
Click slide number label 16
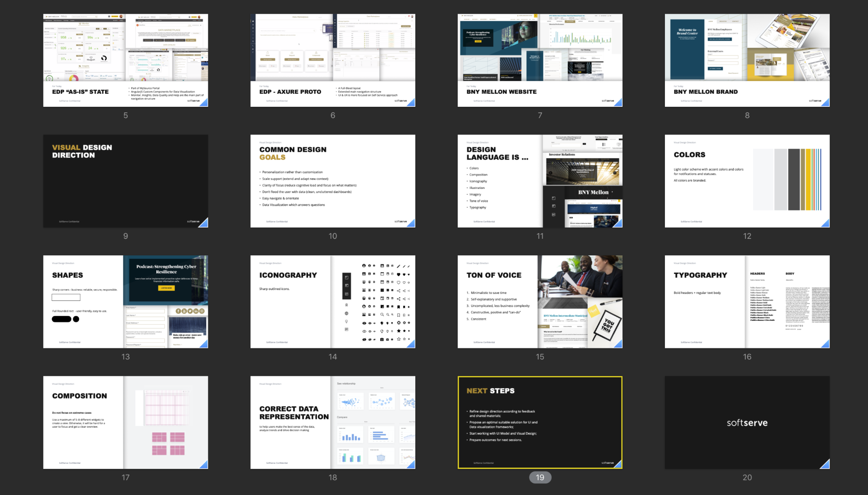coord(747,356)
